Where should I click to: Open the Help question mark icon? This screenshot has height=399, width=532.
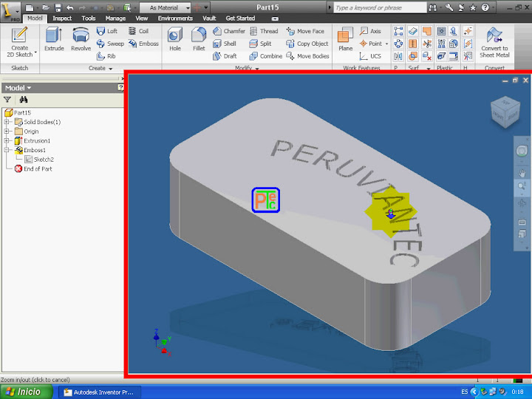[x=485, y=7]
